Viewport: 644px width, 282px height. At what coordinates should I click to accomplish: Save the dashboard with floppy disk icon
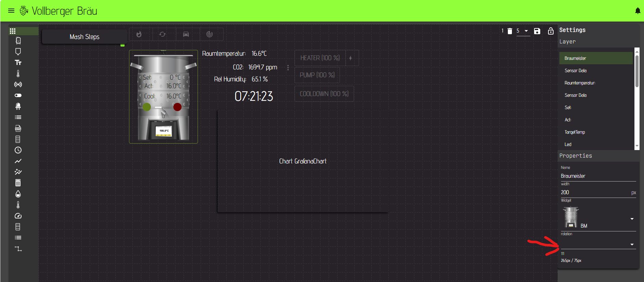pyautogui.click(x=537, y=31)
